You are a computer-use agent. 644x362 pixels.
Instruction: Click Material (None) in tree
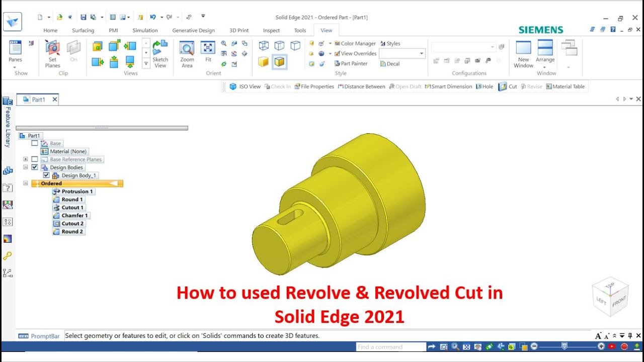pos(64,151)
